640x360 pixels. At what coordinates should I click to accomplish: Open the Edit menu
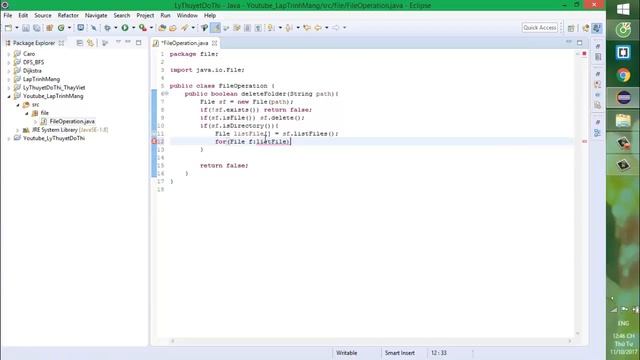click(23, 16)
